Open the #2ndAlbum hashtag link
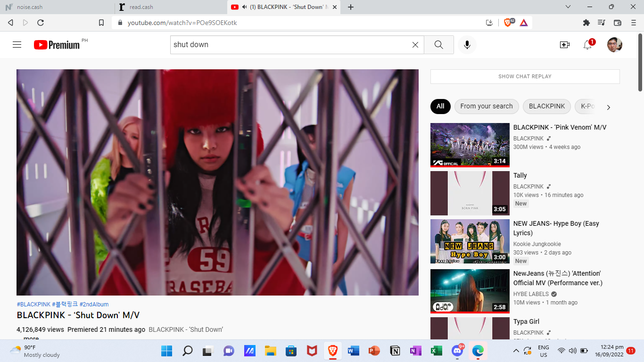 [x=94, y=304]
